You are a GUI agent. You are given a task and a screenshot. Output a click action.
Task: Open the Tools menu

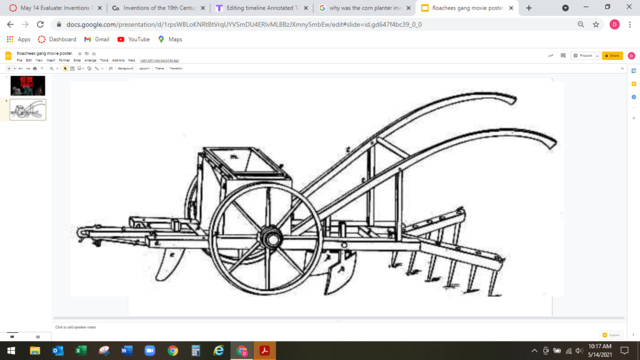(x=104, y=60)
